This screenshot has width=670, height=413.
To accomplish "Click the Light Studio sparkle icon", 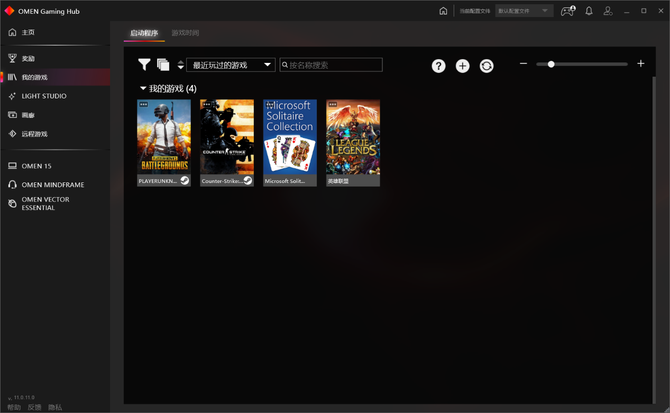I will 12,96.
